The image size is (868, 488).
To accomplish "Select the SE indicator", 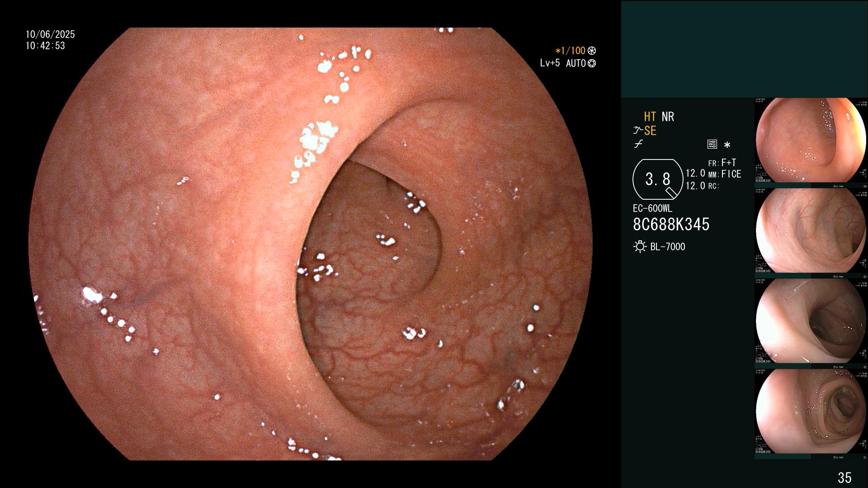I will (650, 131).
